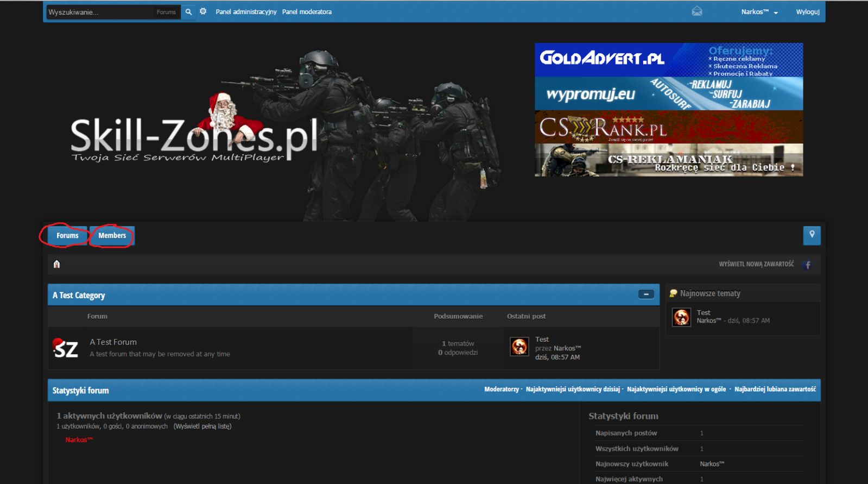Click the Facebook icon
Image resolution: width=868 pixels, height=484 pixels.
click(x=808, y=265)
